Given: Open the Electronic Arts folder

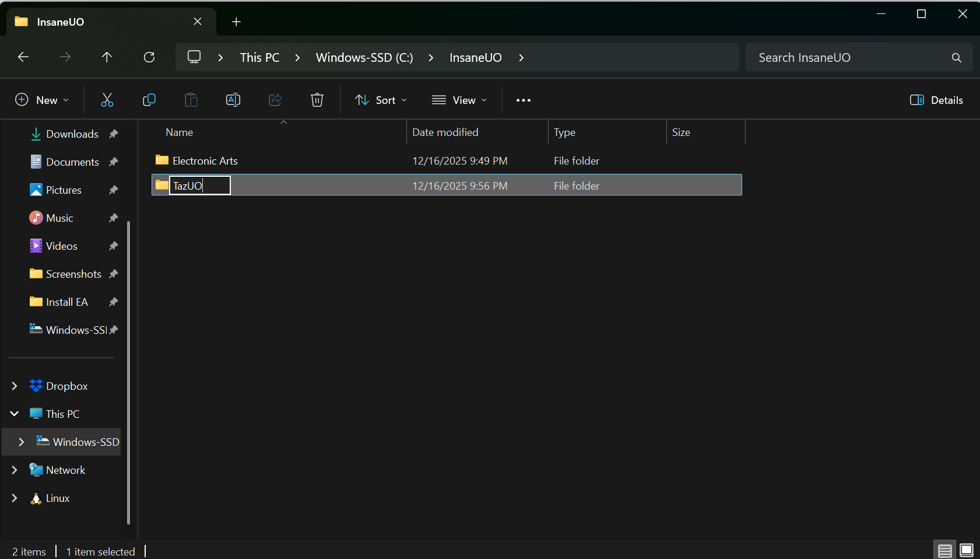Looking at the screenshot, I should click(x=205, y=160).
